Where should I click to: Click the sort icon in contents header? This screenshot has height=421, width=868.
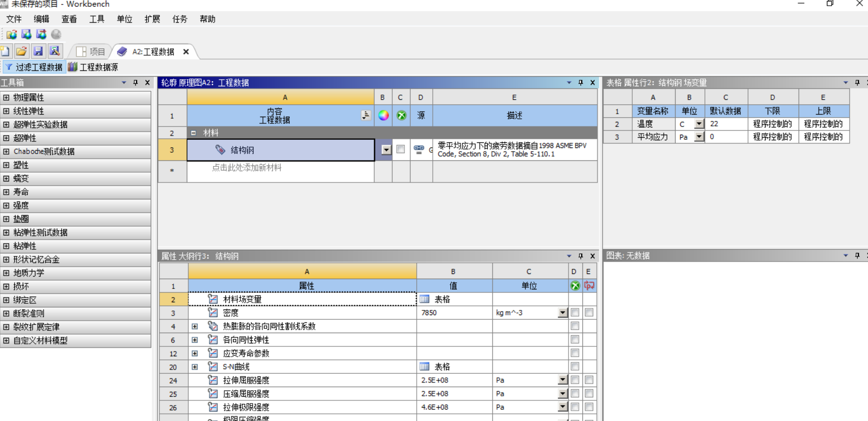click(x=365, y=116)
